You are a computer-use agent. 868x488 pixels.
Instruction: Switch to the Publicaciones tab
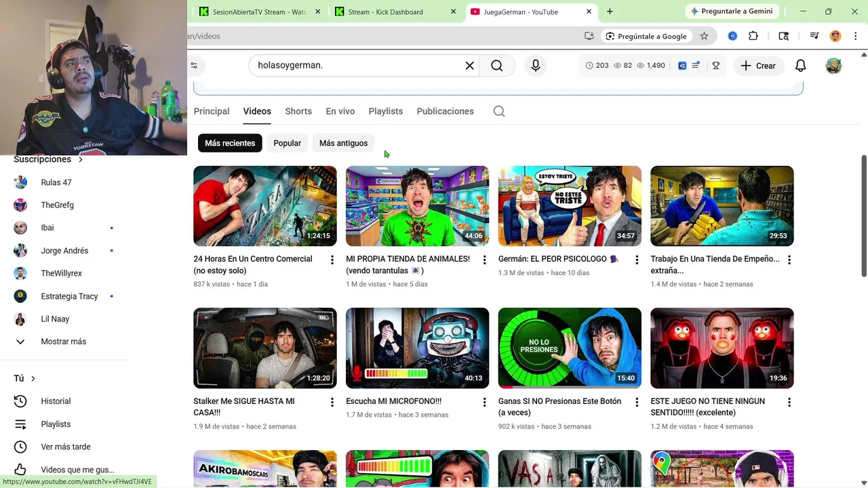click(x=446, y=111)
